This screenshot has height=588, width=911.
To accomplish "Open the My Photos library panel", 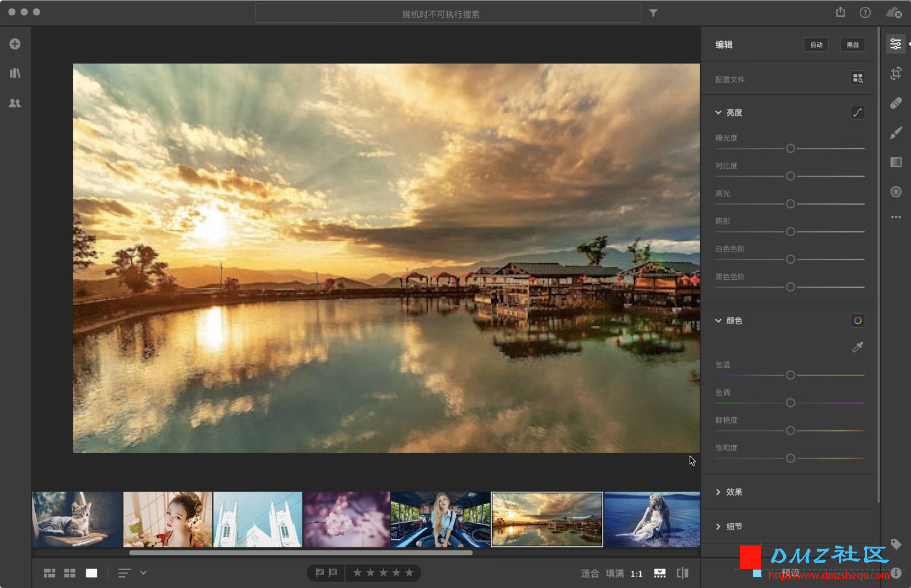I will click(15, 73).
